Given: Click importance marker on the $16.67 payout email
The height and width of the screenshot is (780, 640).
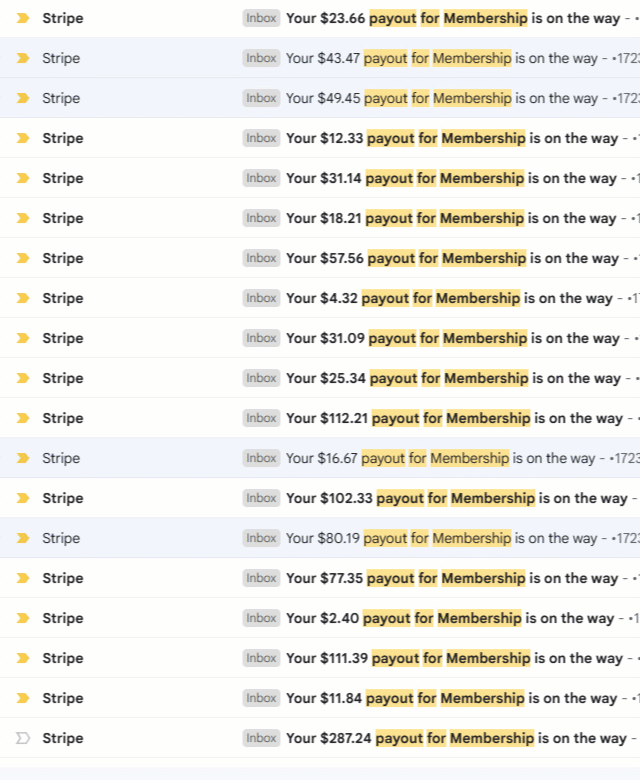Looking at the screenshot, I should 23,458.
